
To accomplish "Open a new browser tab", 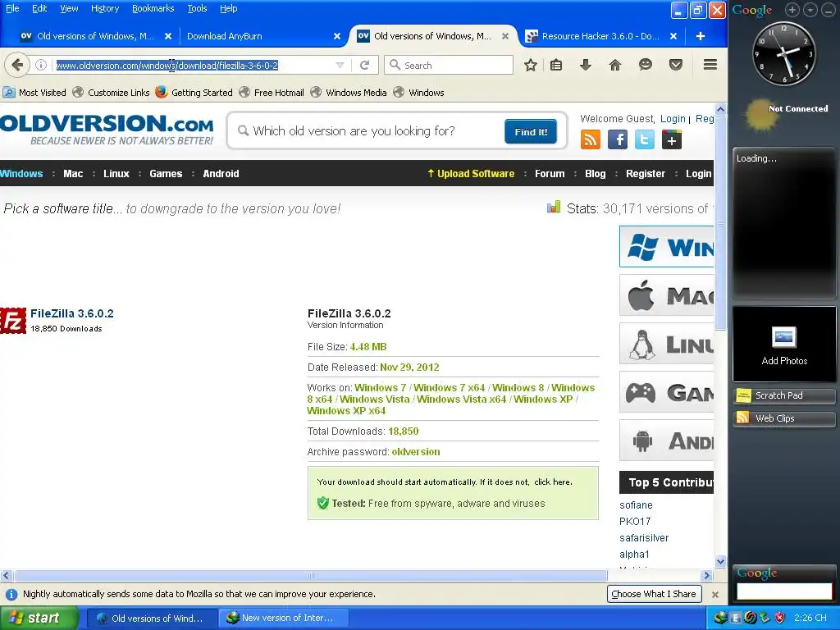I will (701, 36).
